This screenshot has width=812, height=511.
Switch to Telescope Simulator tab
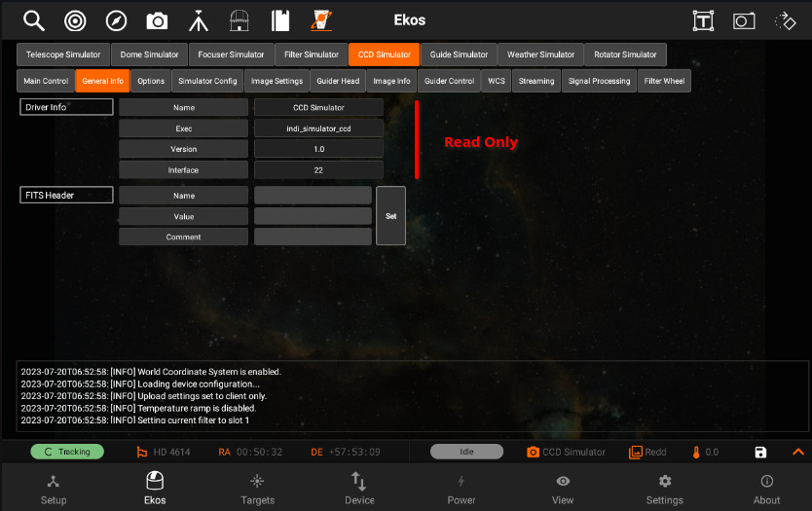pyautogui.click(x=63, y=55)
